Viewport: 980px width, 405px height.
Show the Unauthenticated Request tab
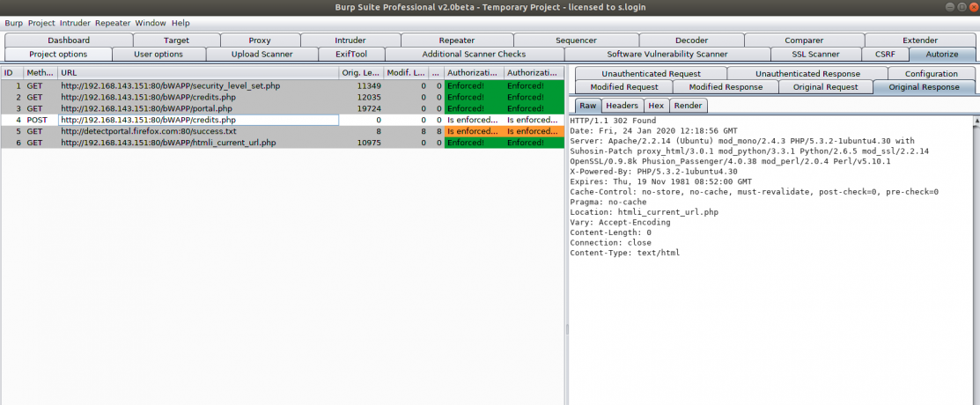[651, 74]
